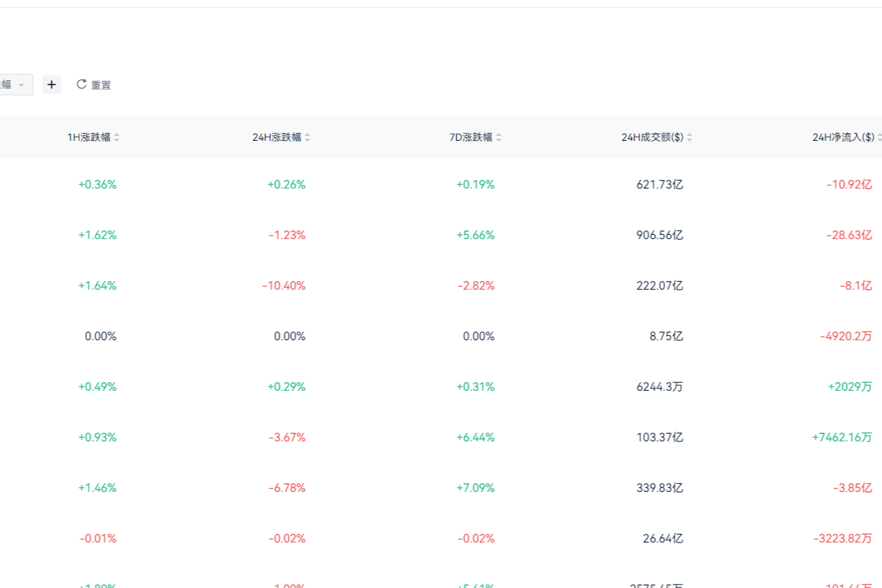The width and height of the screenshot is (882, 588).
Task: Click the circular reset arrow icon
Action: click(x=82, y=85)
